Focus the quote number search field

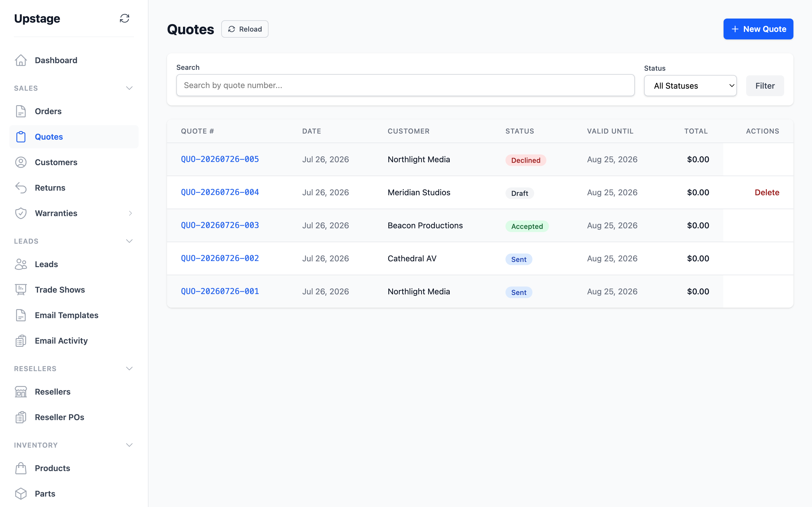[405, 85]
